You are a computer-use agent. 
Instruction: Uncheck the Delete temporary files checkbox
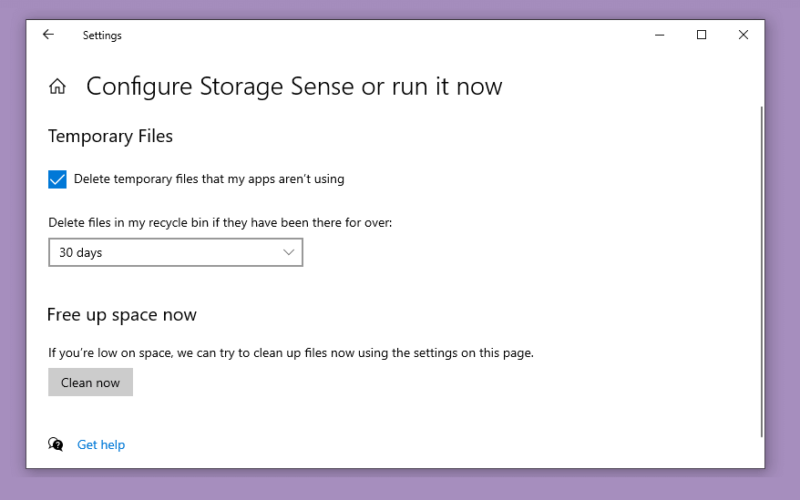(57, 179)
